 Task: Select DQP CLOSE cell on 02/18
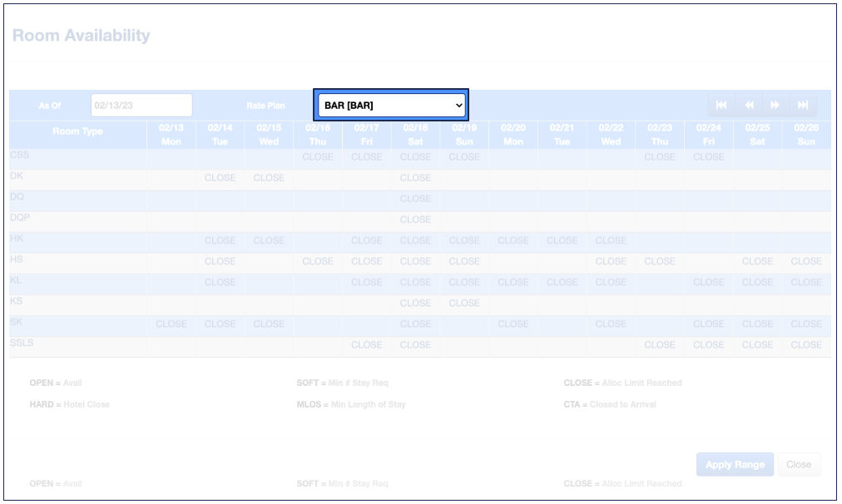[415, 220]
